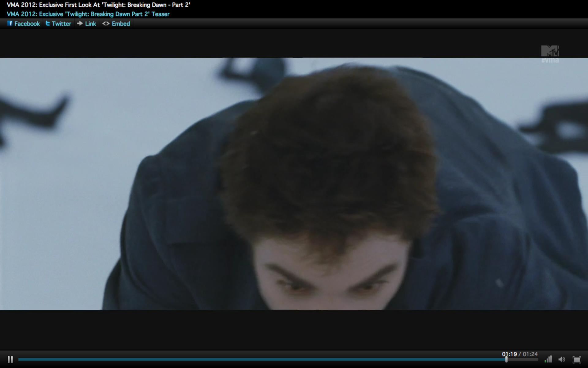The image size is (588, 368).
Task: Open the signal bars quality selector
Action: [548, 359]
